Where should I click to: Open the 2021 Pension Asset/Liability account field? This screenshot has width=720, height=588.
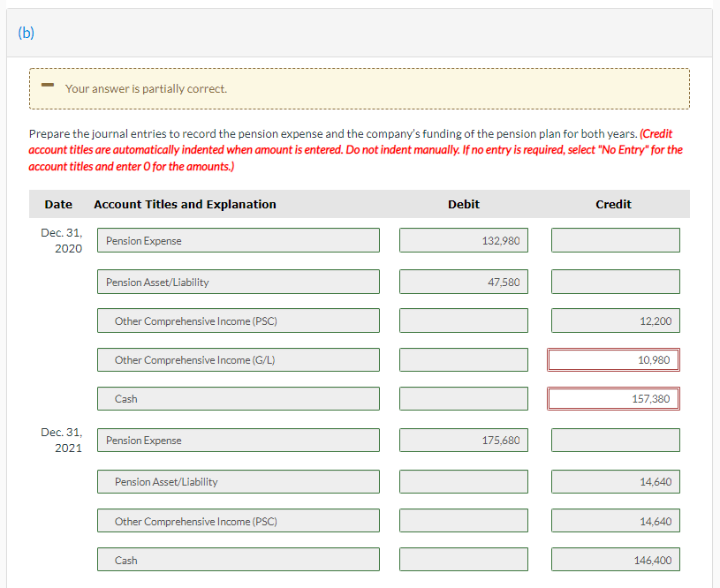(239, 481)
